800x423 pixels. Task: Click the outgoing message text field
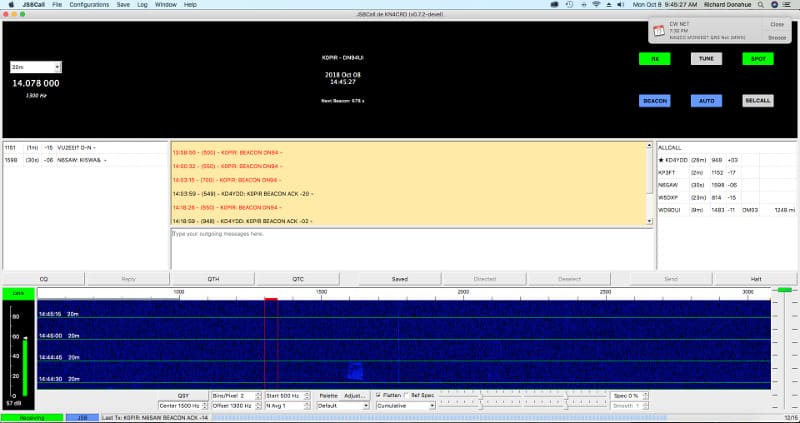[412, 249]
